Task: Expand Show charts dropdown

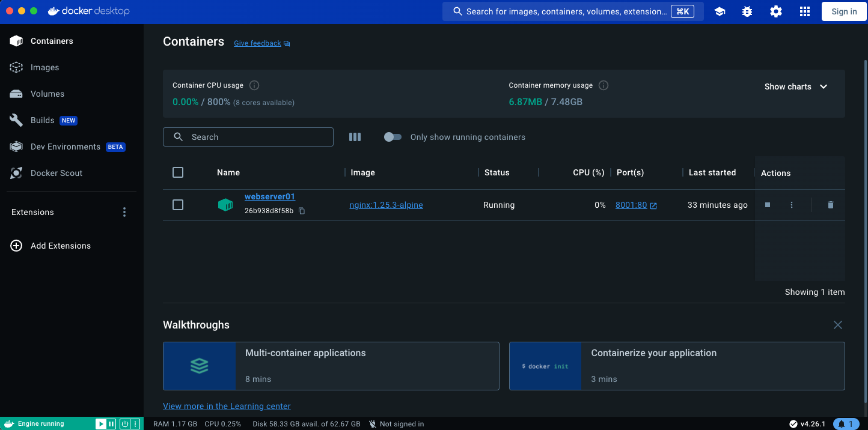Action: click(796, 86)
